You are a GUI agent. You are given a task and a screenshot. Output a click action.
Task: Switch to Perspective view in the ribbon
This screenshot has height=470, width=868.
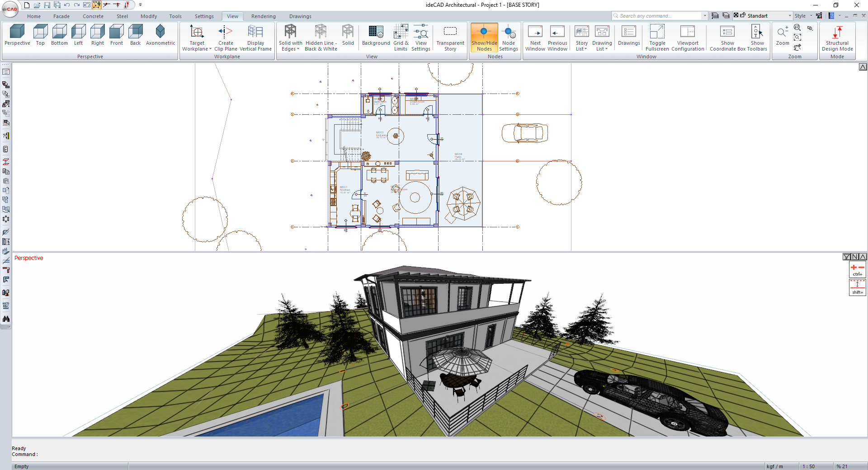tap(17, 35)
